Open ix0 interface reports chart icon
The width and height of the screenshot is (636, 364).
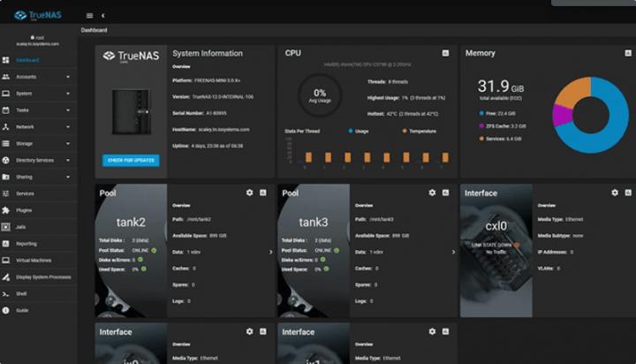click(263, 331)
